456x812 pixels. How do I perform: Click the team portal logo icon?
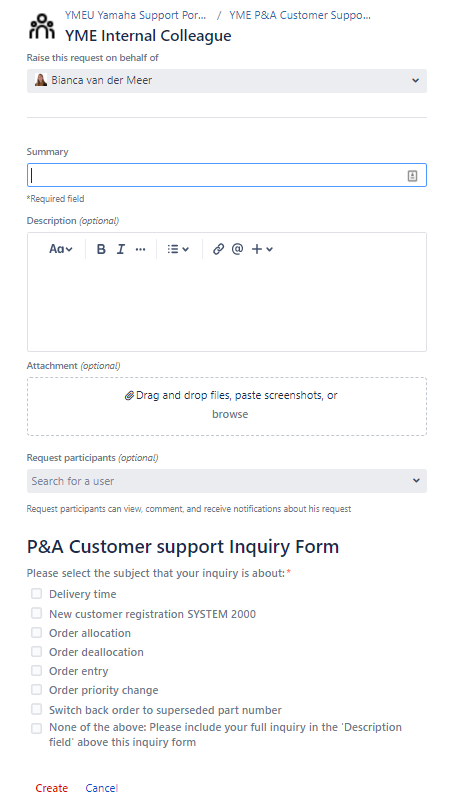pos(42,27)
